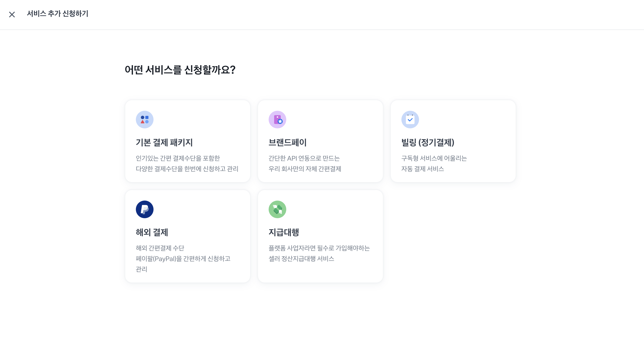Click the green 지급대행 money icon

pyautogui.click(x=277, y=209)
